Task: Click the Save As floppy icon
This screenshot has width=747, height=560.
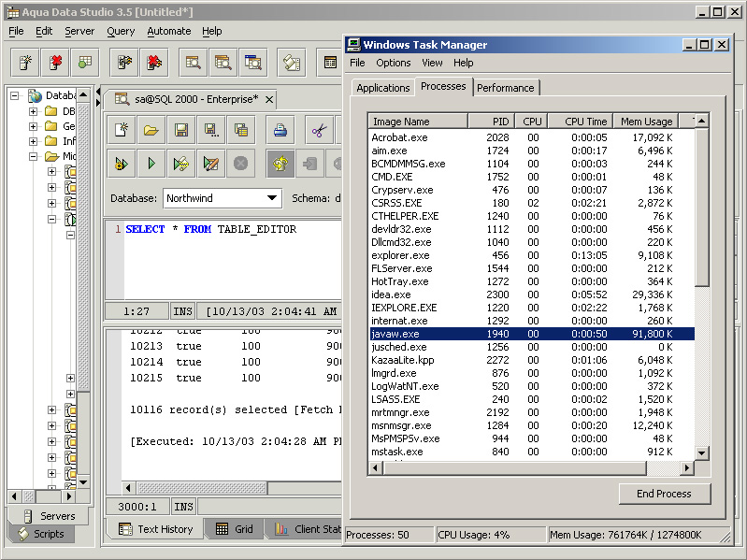Action: 211,130
